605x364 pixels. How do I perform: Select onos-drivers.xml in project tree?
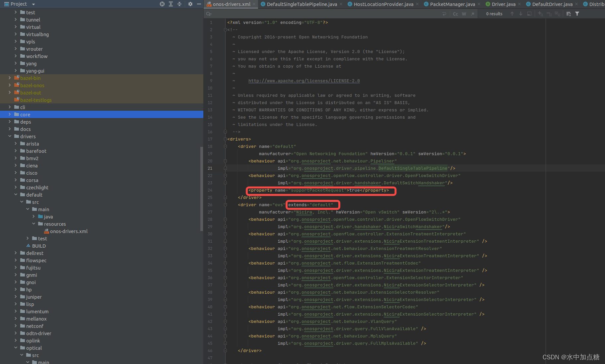coord(69,231)
